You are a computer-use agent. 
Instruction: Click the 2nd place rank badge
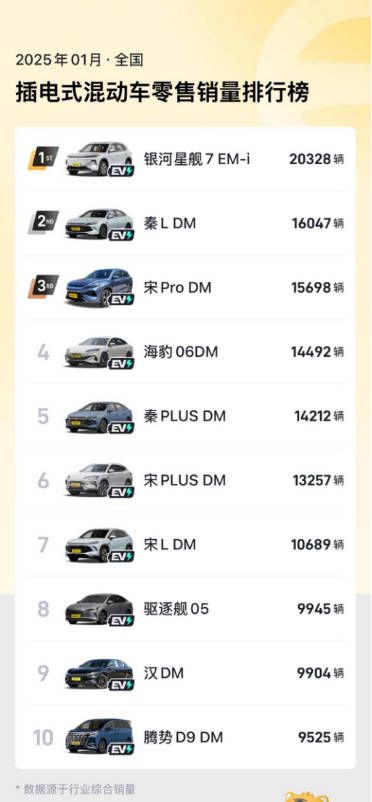[x=43, y=222]
